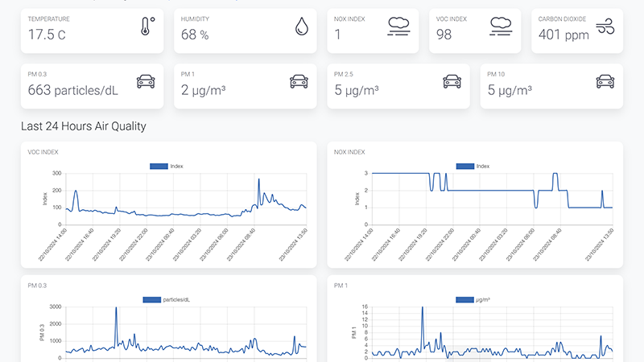Toggle the Index legend swatch in NOx Index chart
Viewport: 644px width, 362px height.
465,167
